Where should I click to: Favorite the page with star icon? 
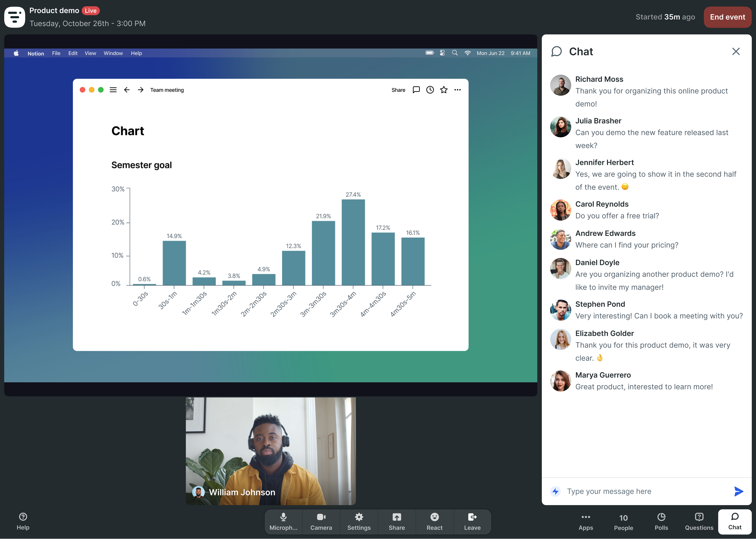(444, 90)
